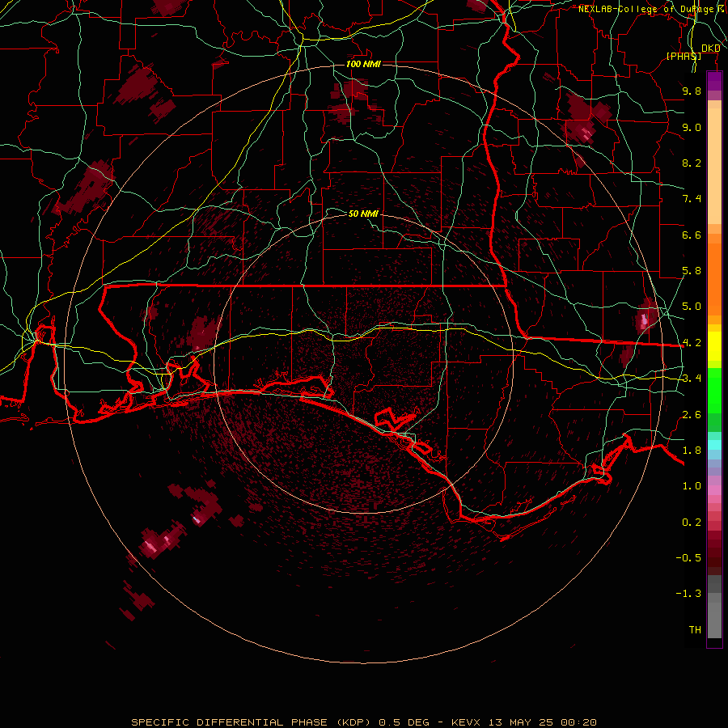Click the 5.0 value on the color scale
Image resolution: width=728 pixels, height=728 pixels.
(692, 307)
